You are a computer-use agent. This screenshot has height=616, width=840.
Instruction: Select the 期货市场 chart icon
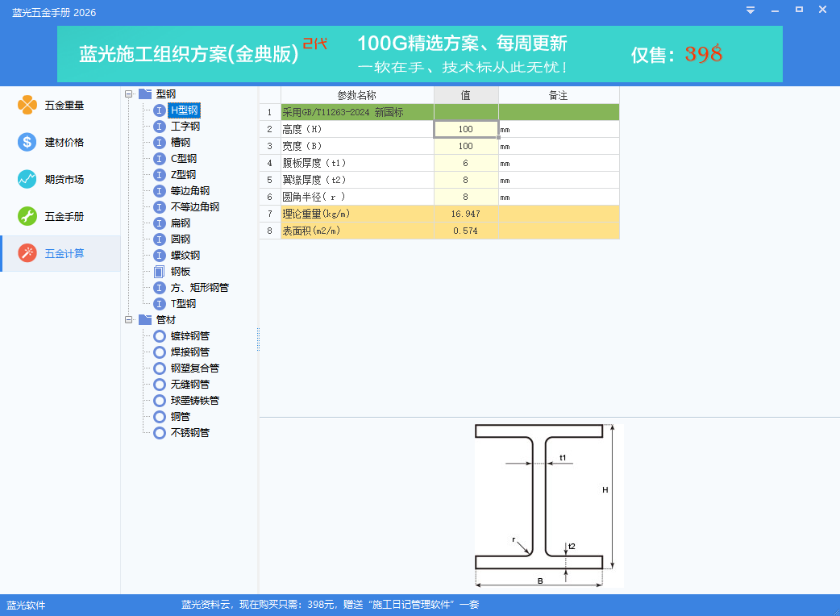[27, 179]
